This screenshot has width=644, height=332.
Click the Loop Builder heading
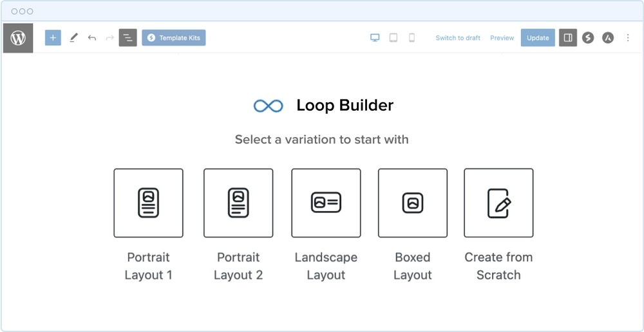pyautogui.click(x=345, y=106)
